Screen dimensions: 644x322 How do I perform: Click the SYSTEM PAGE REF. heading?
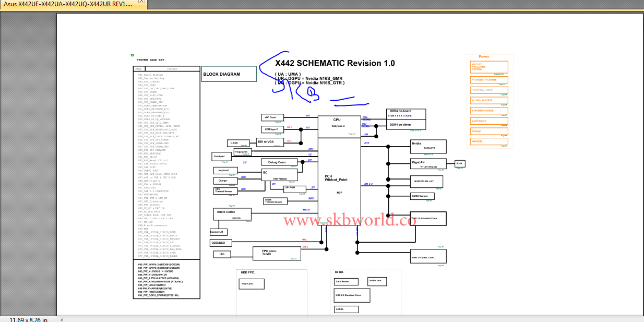coord(151,60)
